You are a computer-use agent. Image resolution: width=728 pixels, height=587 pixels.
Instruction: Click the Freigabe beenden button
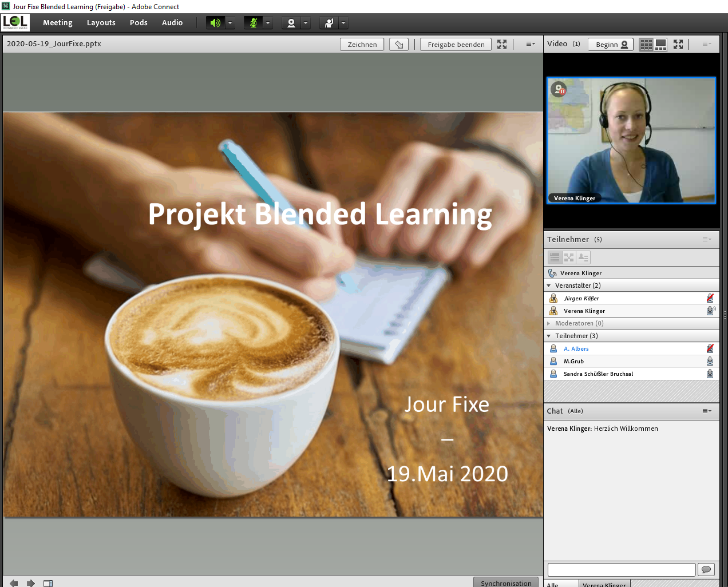(x=456, y=44)
